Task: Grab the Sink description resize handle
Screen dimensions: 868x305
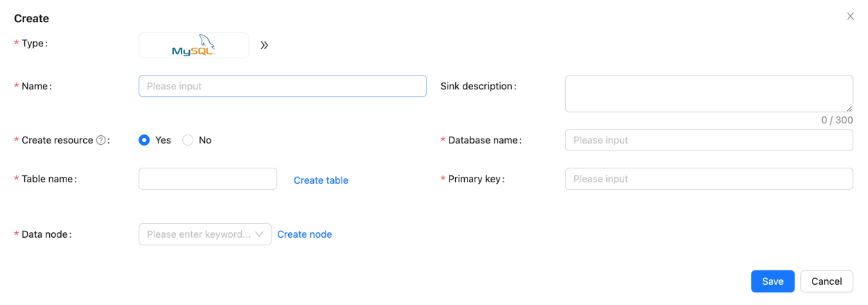Action: [849, 108]
